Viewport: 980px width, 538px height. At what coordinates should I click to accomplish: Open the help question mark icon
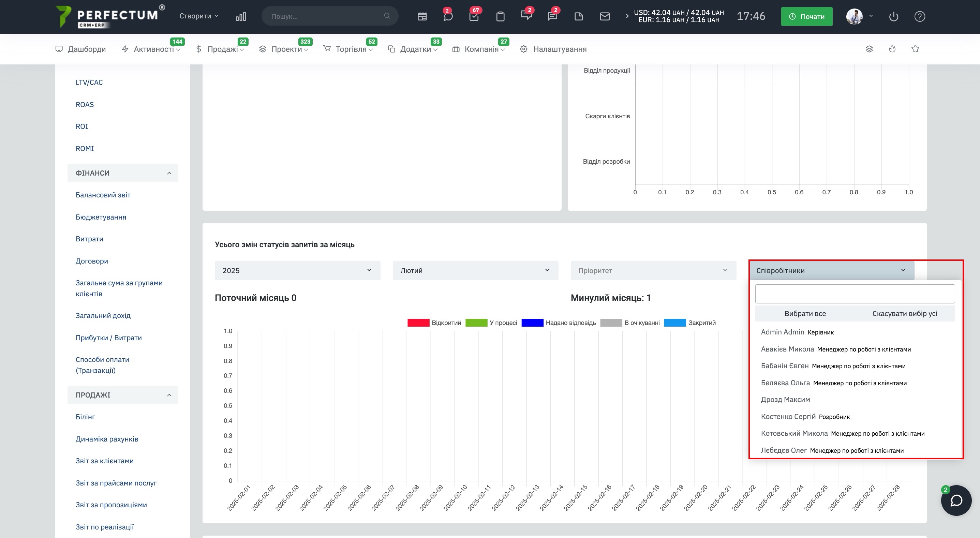tap(920, 16)
